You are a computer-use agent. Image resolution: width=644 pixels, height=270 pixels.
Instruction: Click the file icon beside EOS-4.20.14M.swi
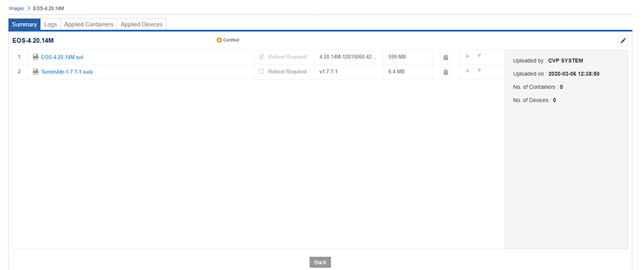click(36, 57)
